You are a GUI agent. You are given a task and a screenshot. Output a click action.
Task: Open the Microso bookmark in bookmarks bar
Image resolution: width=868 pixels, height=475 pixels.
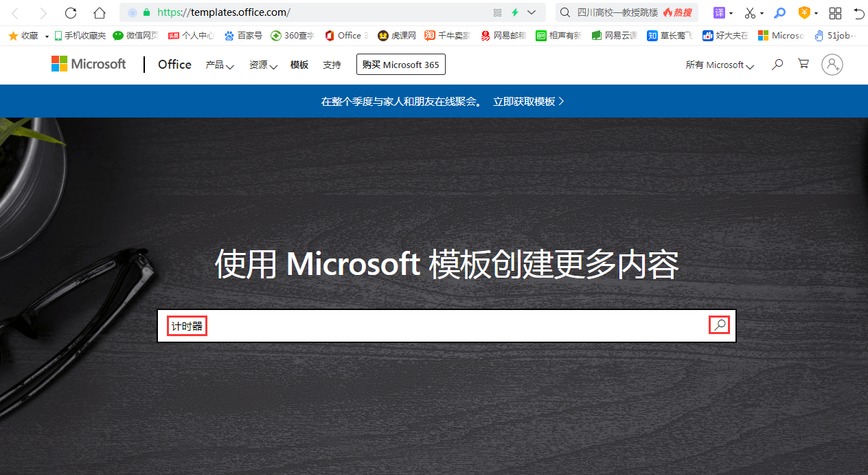tap(781, 36)
